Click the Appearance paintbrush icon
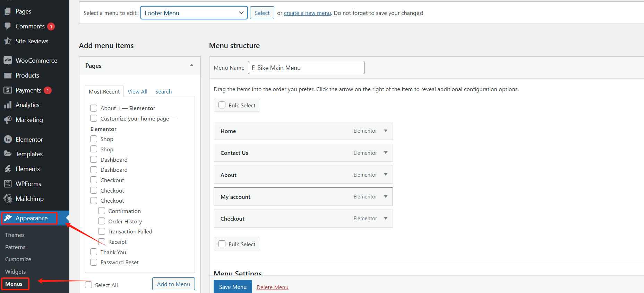The height and width of the screenshot is (293, 644). 8,218
